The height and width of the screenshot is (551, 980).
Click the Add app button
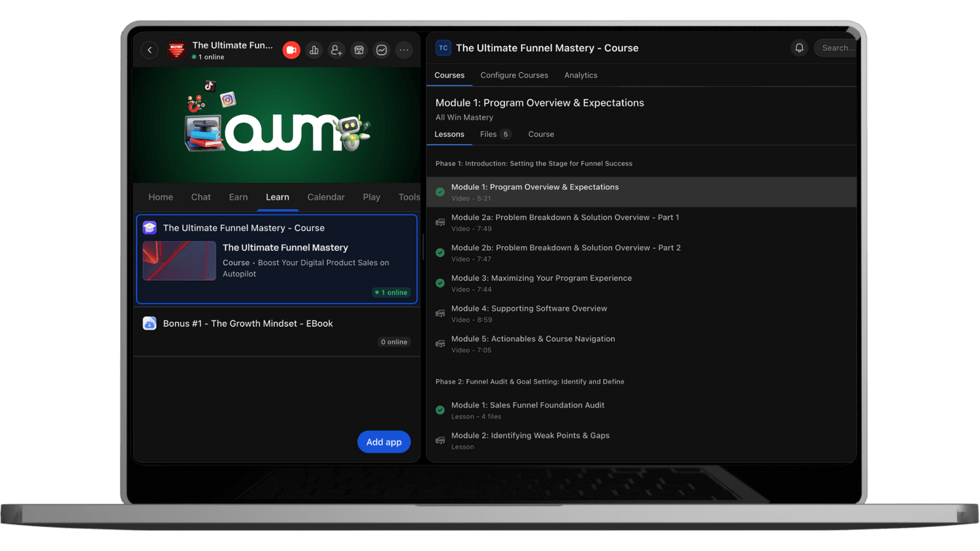tap(384, 442)
